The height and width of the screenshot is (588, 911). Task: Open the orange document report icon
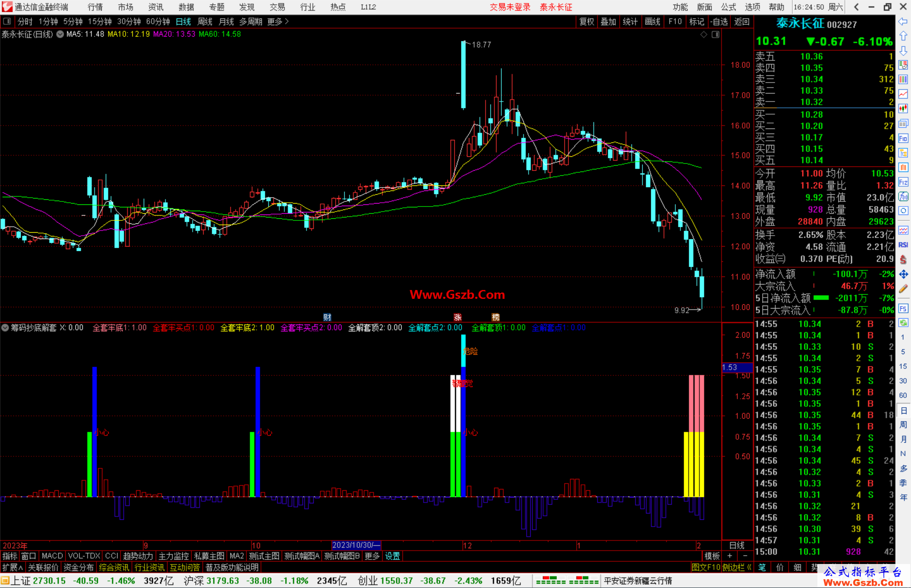point(903,167)
